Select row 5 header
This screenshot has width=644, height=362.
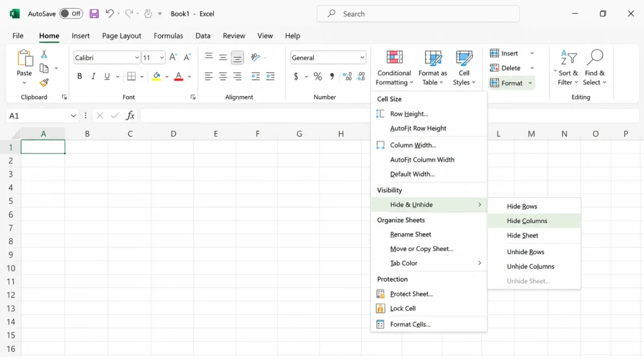tap(11, 201)
